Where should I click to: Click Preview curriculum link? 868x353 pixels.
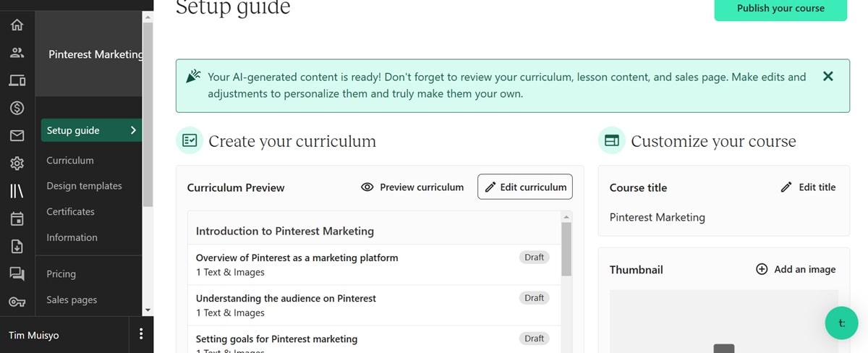coord(412,187)
